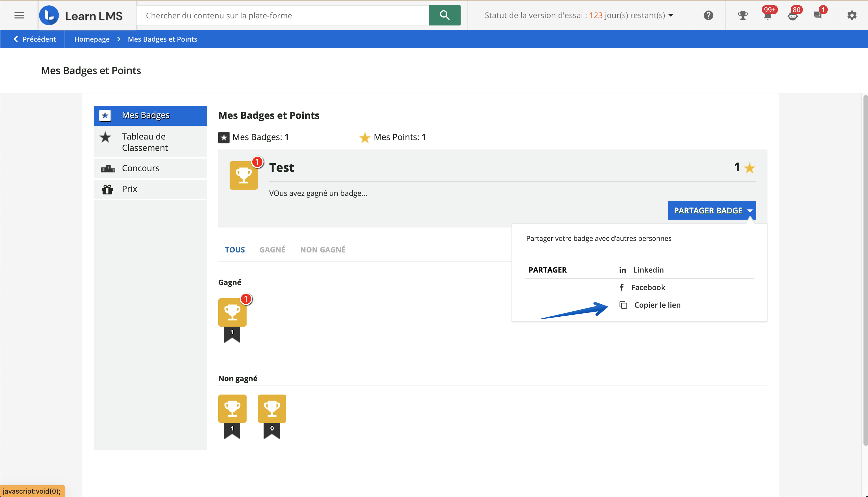
Task: Toggle the PARTAGER BADGE dropdown
Action: 712,210
